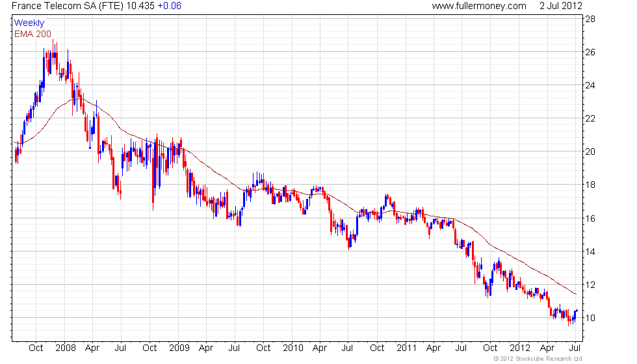Click the 22 price axis label

590,118
